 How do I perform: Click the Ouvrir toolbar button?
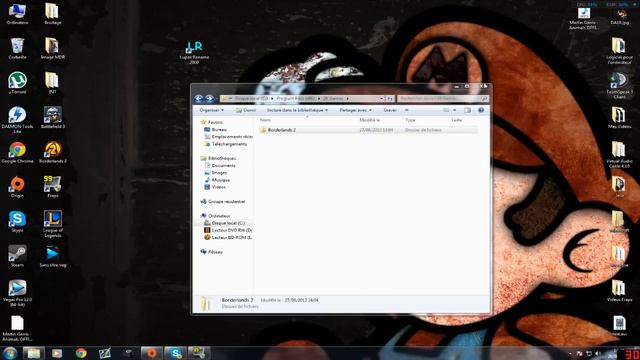pyautogui.click(x=246, y=110)
